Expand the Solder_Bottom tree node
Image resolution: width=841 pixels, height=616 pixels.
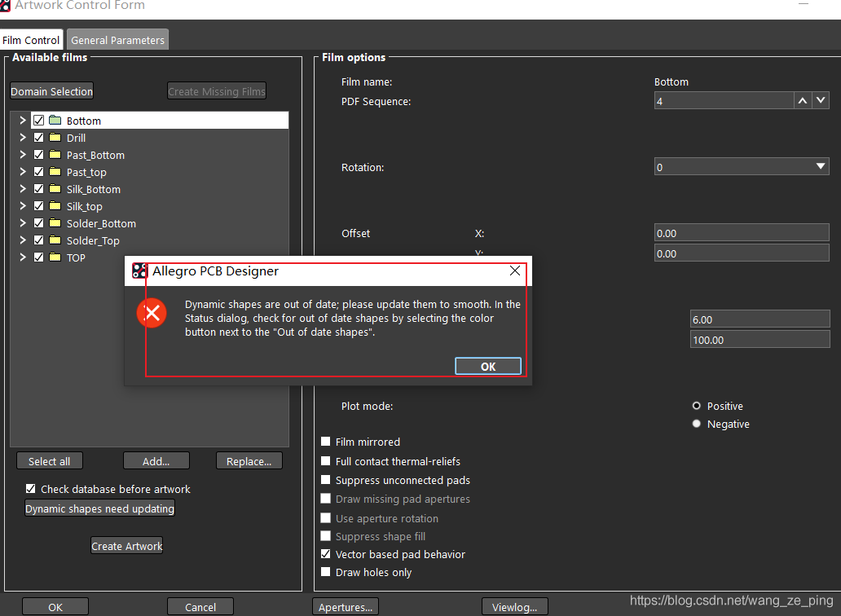(23, 223)
